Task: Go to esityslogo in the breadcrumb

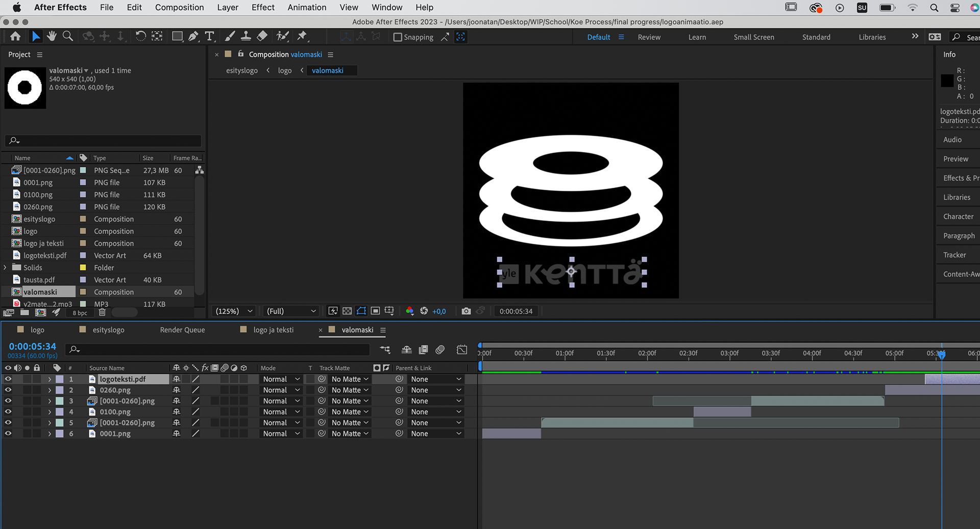Action: tap(241, 70)
